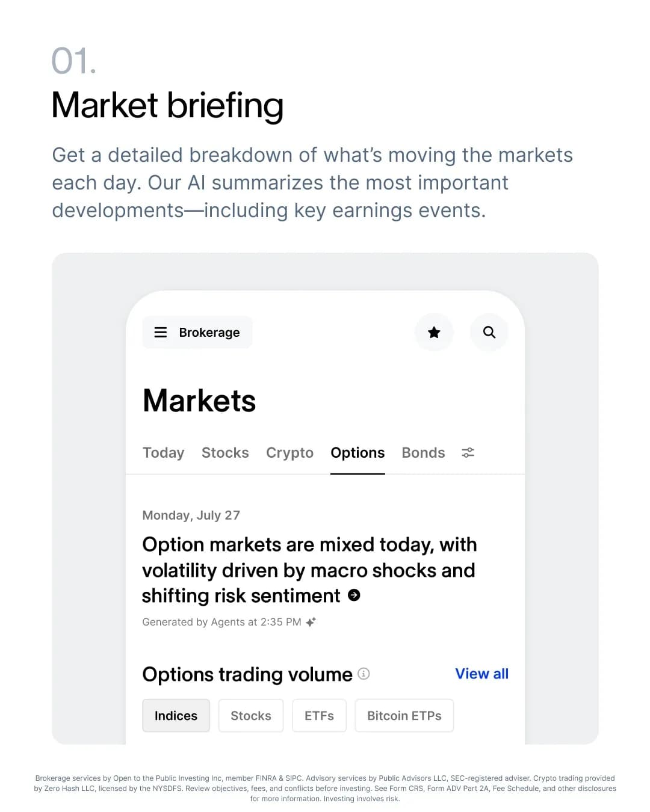Screen dimensions: 650x812
Task: Select the Indices filter chip
Action: tap(176, 716)
